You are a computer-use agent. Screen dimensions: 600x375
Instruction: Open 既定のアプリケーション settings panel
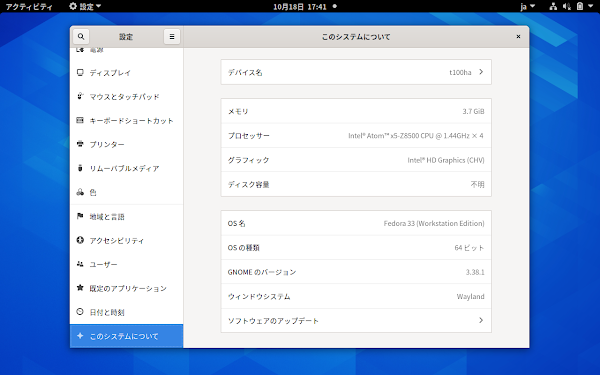(126, 288)
